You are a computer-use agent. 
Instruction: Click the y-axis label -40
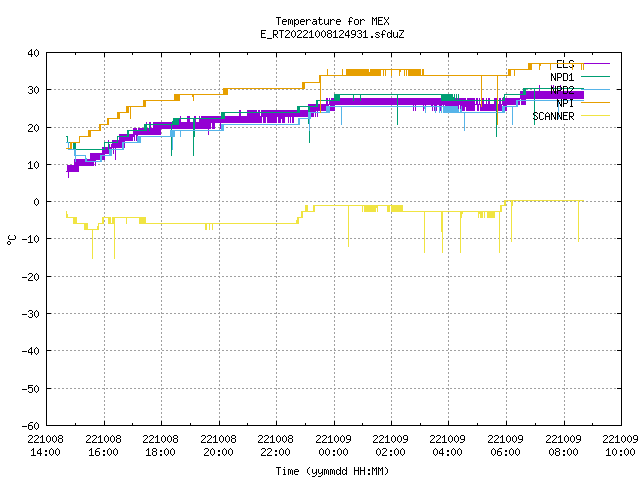pyautogui.click(x=31, y=351)
